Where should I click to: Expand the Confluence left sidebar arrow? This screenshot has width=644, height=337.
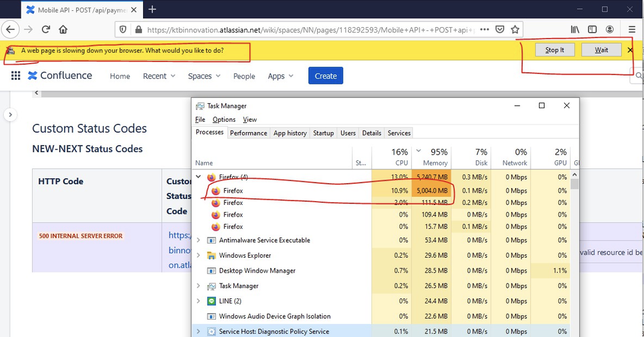pos(10,115)
